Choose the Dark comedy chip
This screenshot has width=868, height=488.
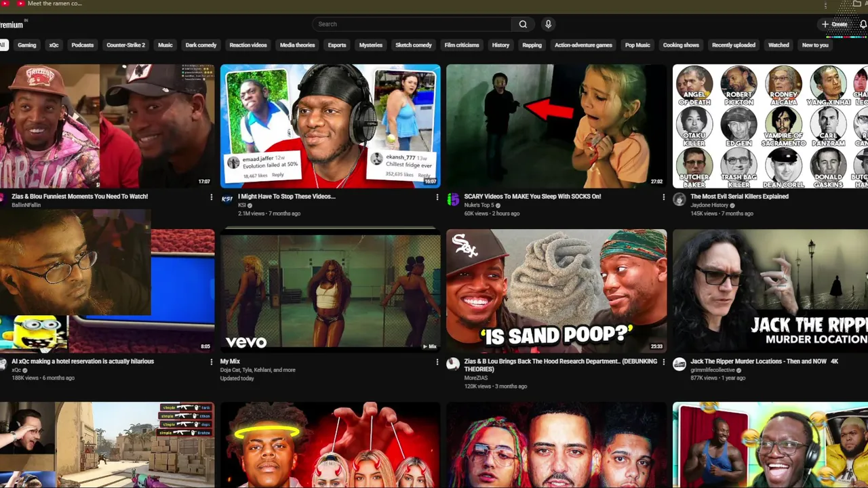pos(201,45)
